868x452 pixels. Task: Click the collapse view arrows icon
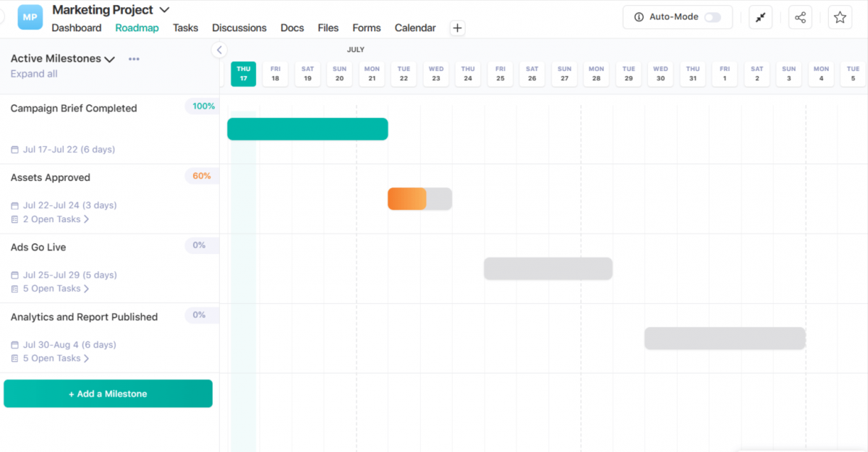click(760, 17)
